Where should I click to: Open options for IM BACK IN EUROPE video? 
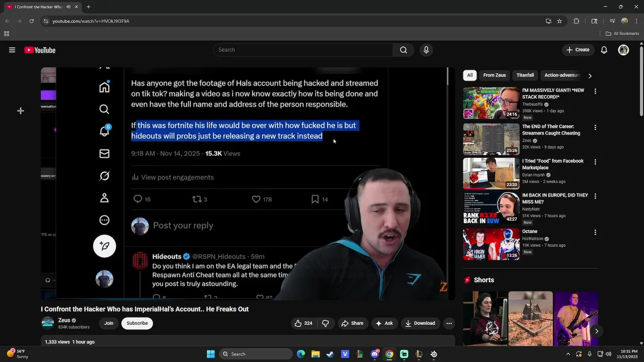pos(595,196)
